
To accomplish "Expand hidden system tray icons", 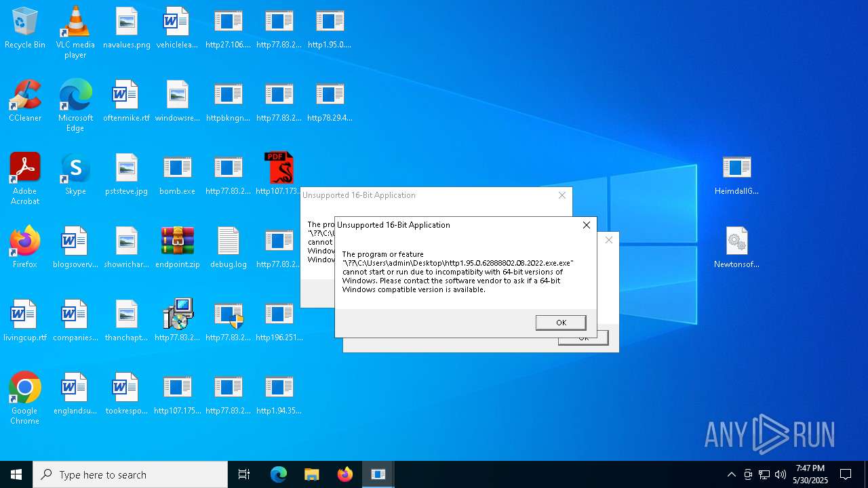I will pos(731,474).
